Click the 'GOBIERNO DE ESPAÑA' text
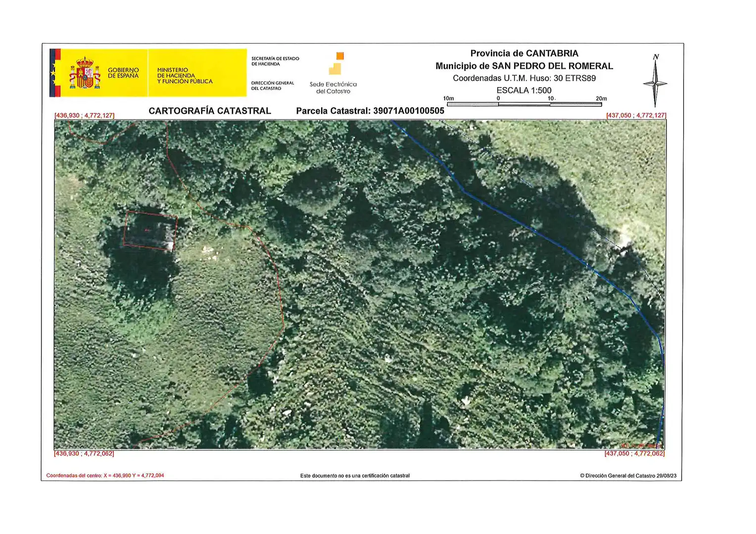Viewport: 756px width, 534px height. point(123,73)
